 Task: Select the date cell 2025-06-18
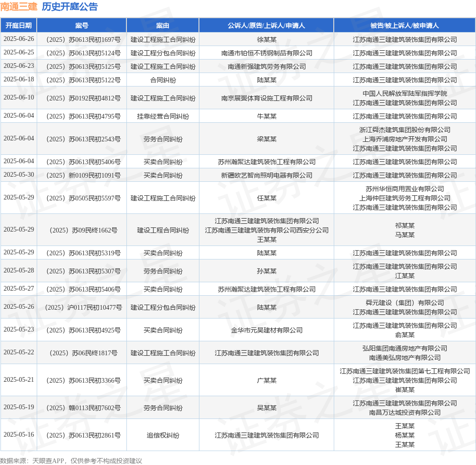(x=19, y=79)
